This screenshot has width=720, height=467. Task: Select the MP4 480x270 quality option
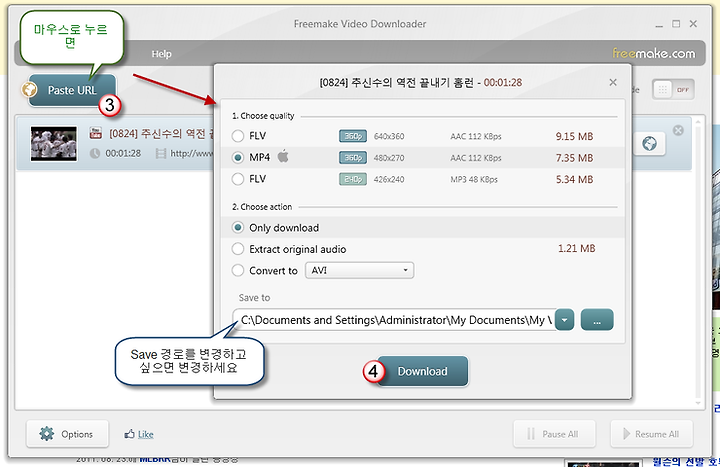(x=238, y=158)
